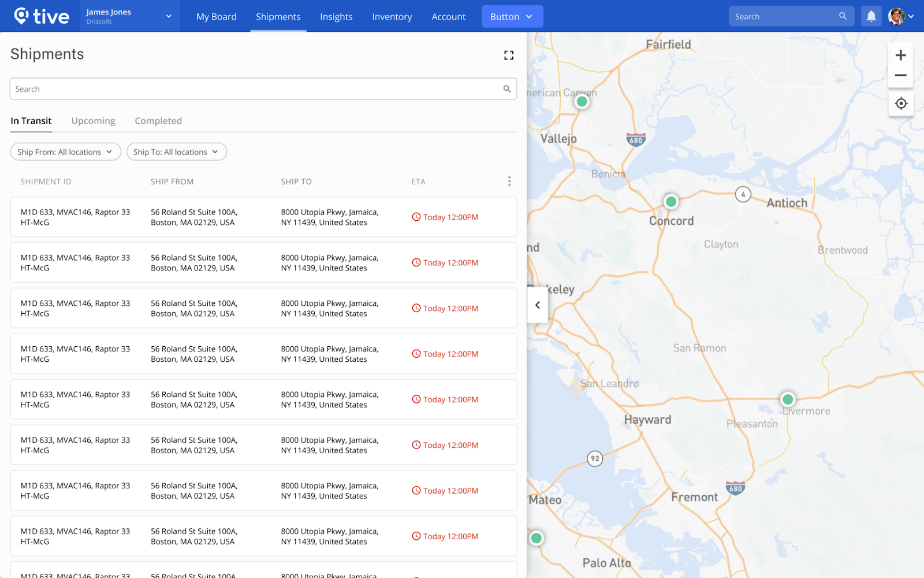Open Ship From: All locations filter
The image size is (924, 578).
65,151
